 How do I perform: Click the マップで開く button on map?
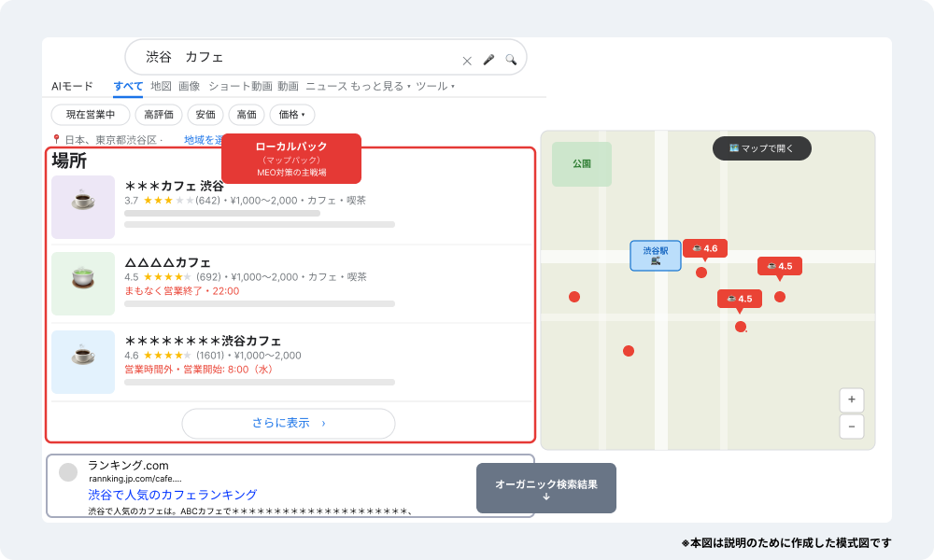click(x=762, y=148)
